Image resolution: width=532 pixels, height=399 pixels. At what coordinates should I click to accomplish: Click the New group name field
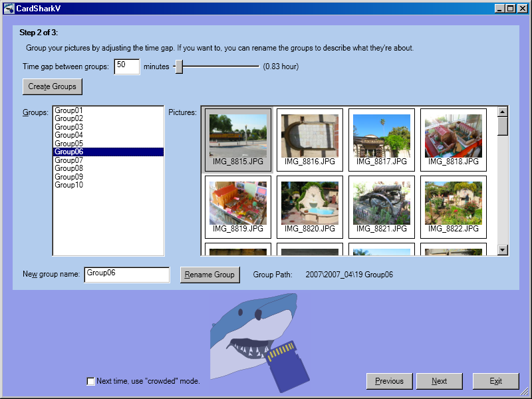(x=127, y=275)
